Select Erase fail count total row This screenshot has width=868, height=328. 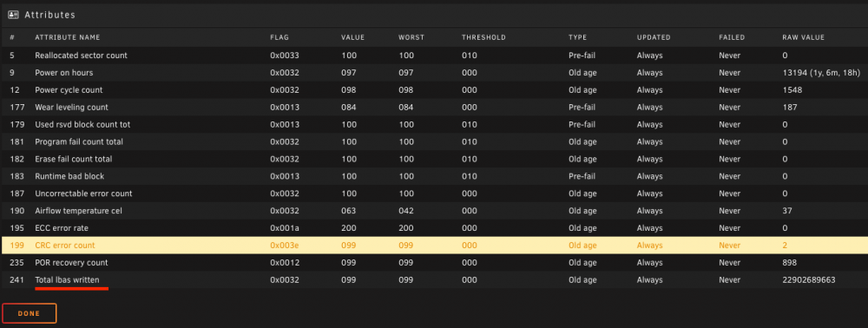434,159
